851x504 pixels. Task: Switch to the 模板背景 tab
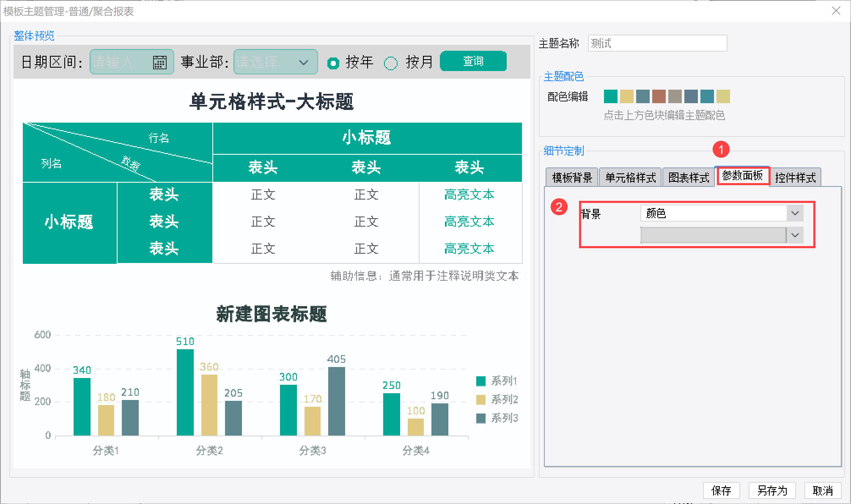[x=572, y=178]
